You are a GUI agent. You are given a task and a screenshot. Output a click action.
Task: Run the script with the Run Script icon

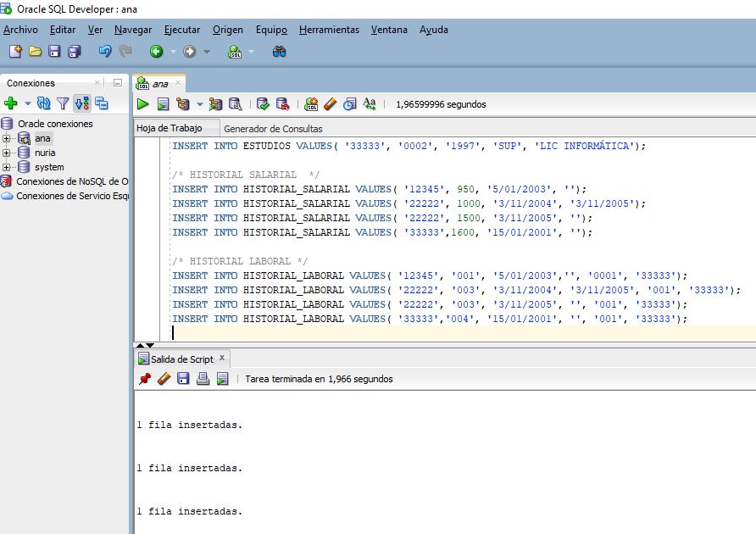point(163,104)
